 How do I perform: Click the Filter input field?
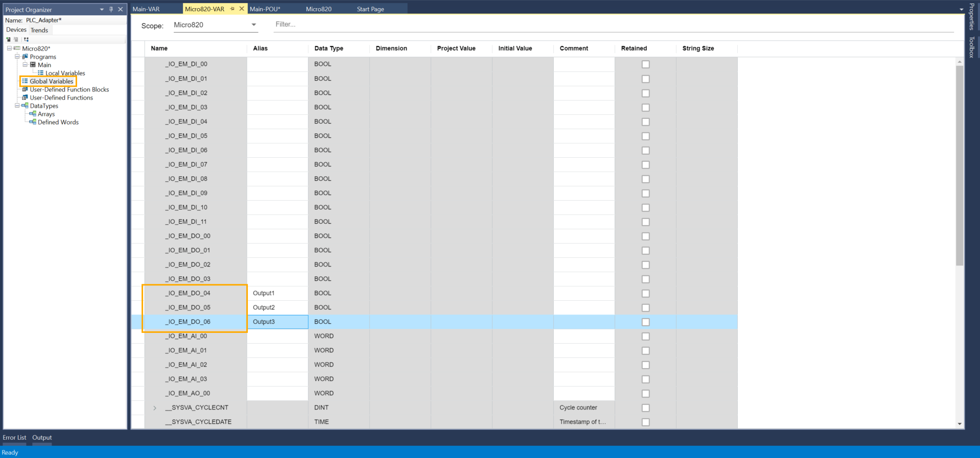point(613,25)
